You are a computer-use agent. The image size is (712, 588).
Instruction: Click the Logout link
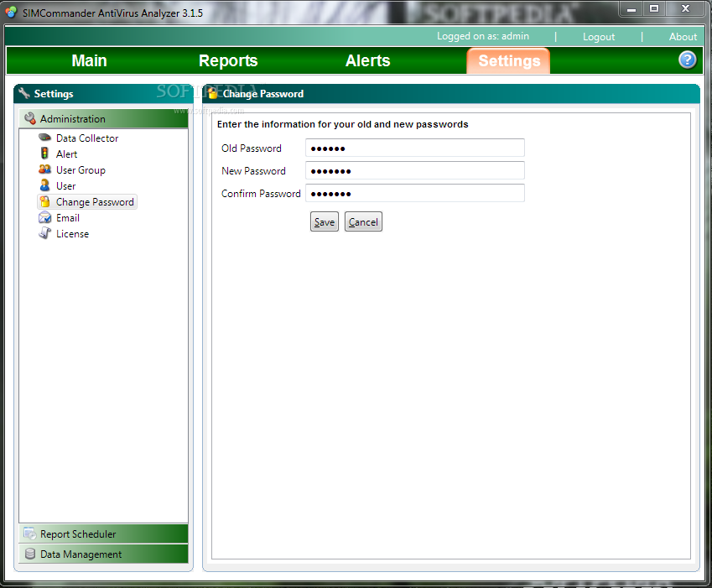(x=599, y=37)
